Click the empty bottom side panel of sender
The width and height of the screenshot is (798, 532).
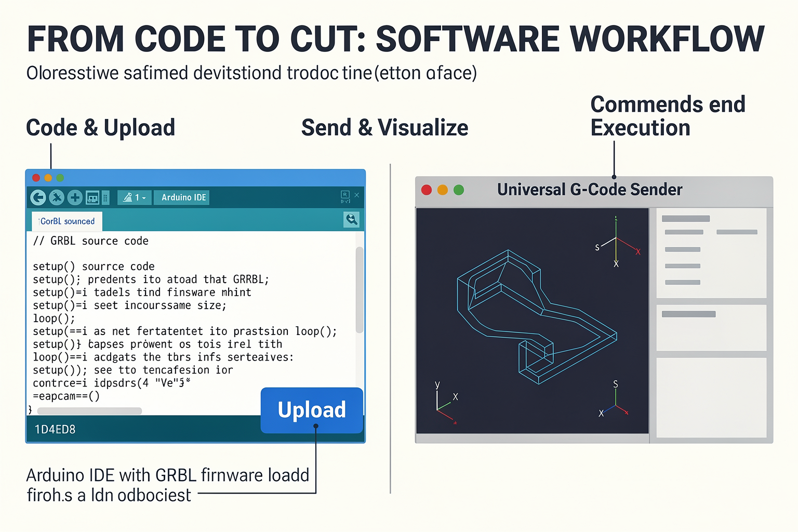711,397
